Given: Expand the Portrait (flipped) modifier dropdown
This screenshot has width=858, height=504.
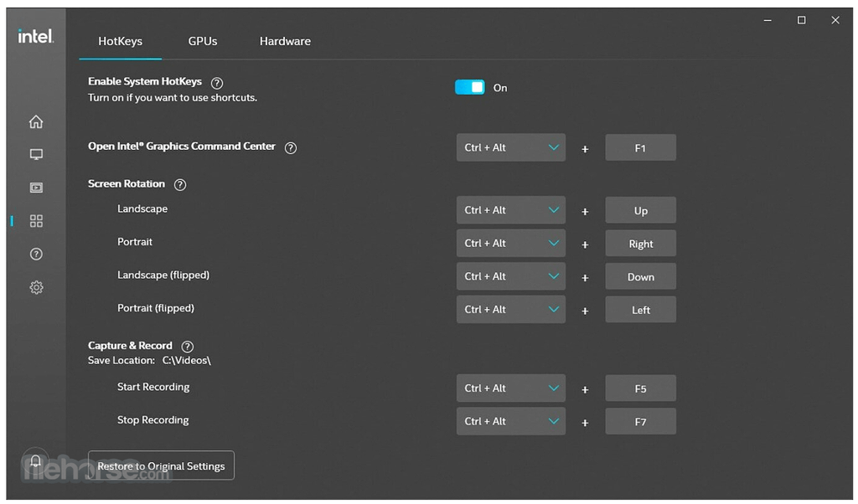Looking at the screenshot, I should [510, 310].
